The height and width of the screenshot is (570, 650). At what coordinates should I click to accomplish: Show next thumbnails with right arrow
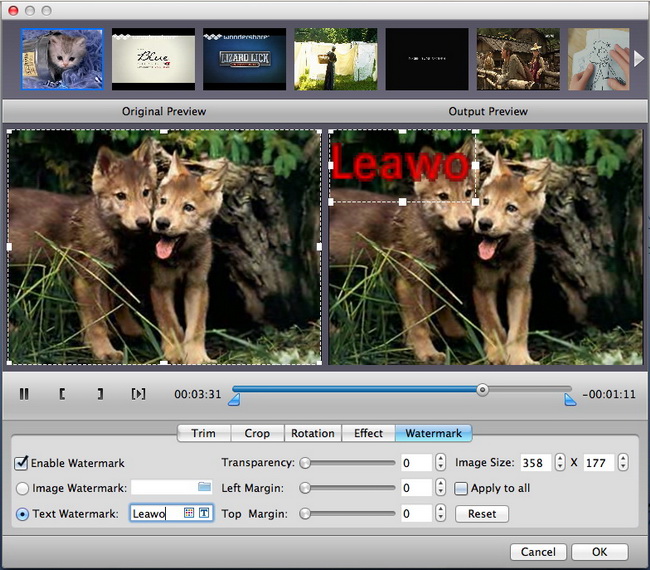[x=639, y=59]
